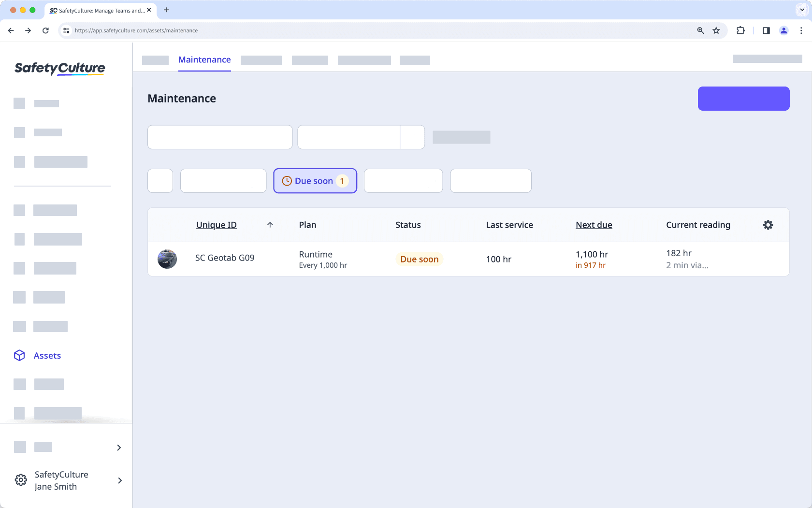This screenshot has height=508, width=812.
Task: Toggle ascending sort on Unique ID
Action: (x=270, y=225)
